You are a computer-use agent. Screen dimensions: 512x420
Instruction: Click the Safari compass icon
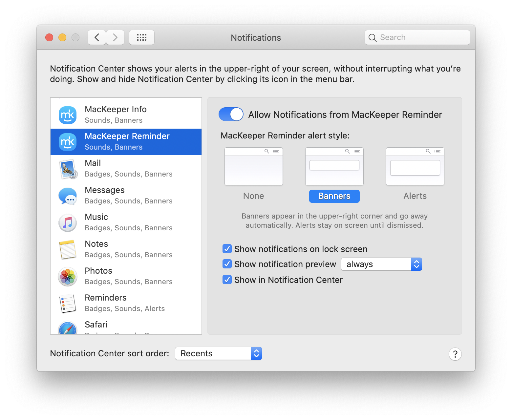click(68, 327)
